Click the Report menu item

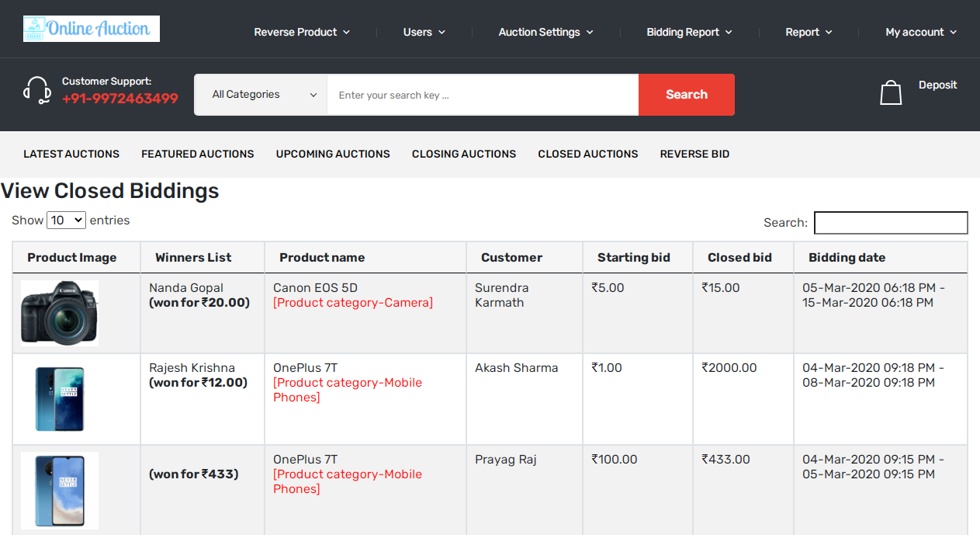coord(808,32)
